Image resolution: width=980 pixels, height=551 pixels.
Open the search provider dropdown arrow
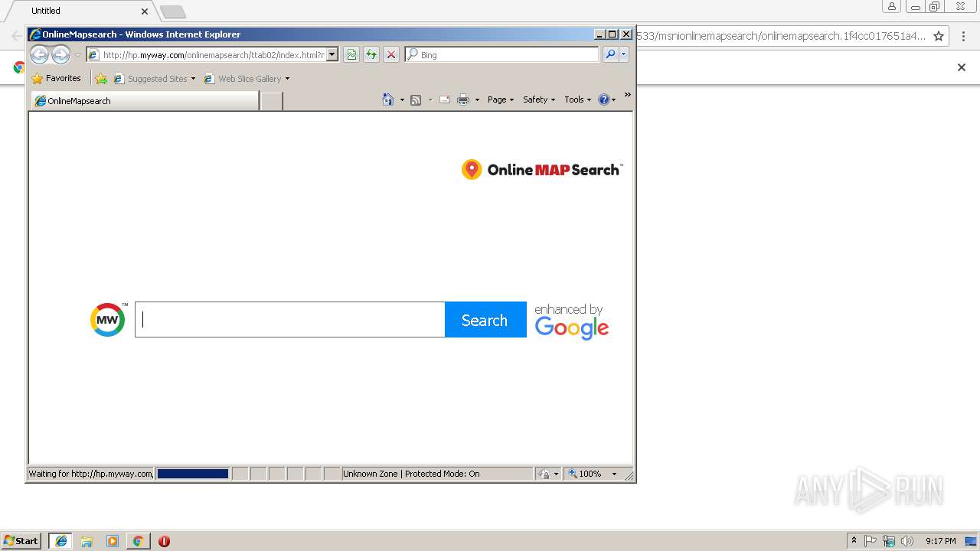coord(624,54)
